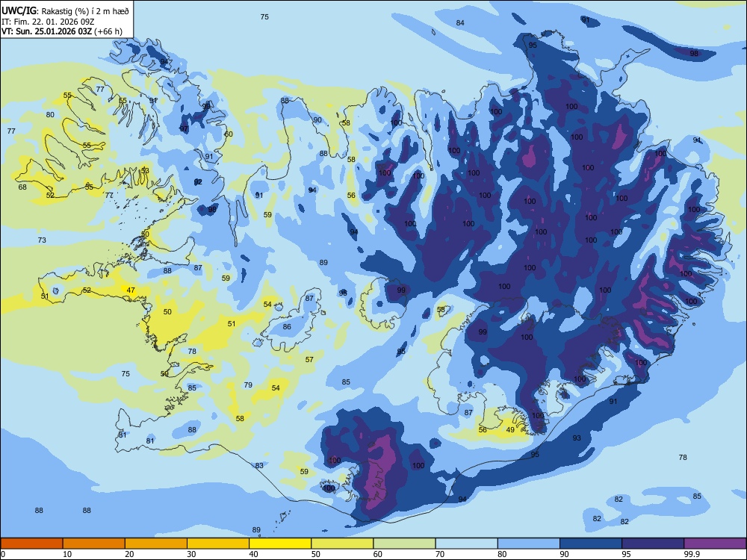Choose the 80–90 light blue legend swatch
This screenshot has height=560, width=747.
click(x=528, y=544)
